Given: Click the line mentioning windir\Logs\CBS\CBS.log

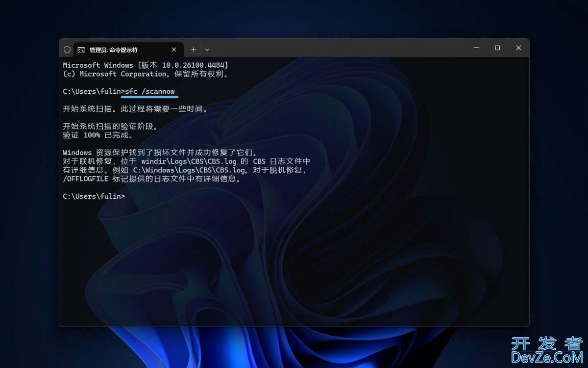Looking at the screenshot, I should coord(187,161).
